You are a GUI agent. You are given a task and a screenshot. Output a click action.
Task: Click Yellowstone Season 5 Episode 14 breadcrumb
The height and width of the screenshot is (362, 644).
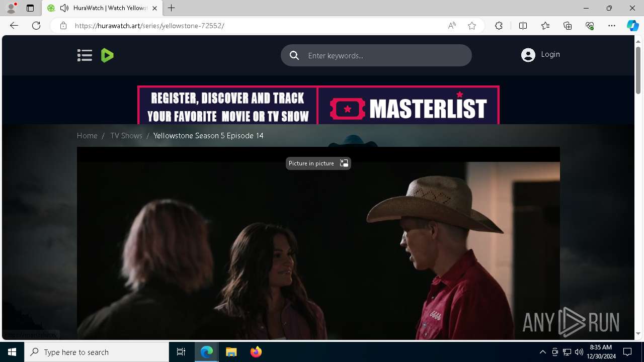(208, 136)
